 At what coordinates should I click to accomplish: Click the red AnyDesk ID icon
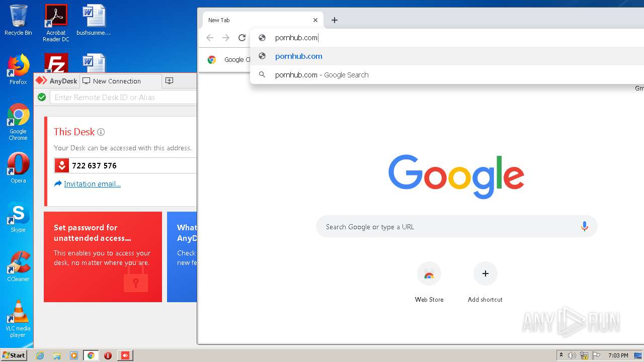(61, 165)
